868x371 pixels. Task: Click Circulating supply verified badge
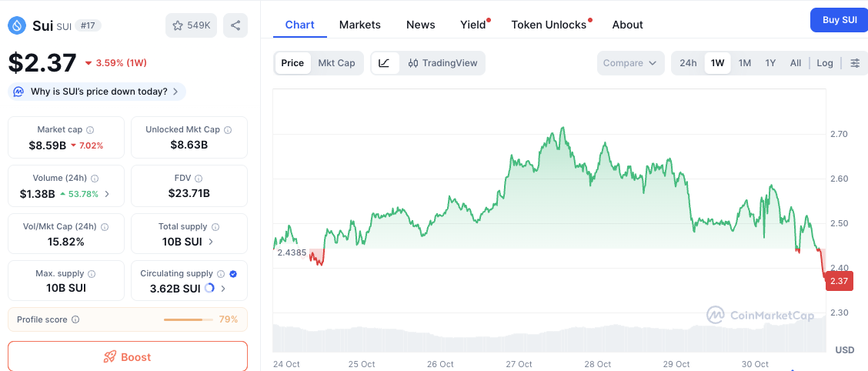pos(233,273)
